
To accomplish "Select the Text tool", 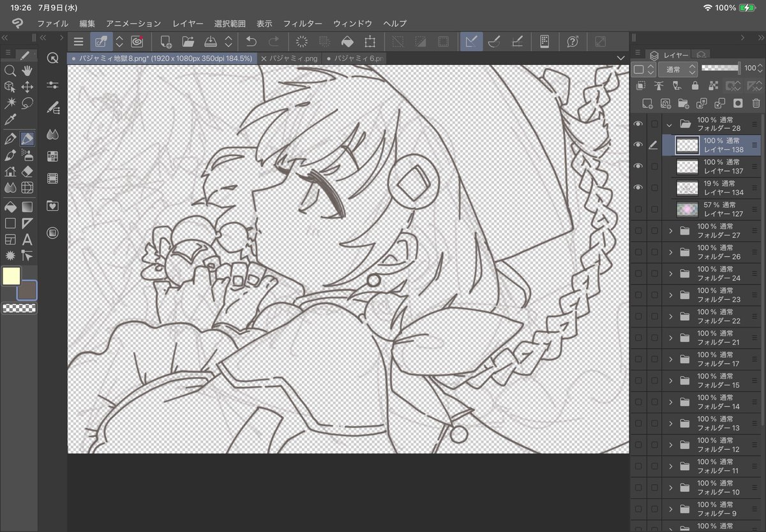I will (x=27, y=240).
